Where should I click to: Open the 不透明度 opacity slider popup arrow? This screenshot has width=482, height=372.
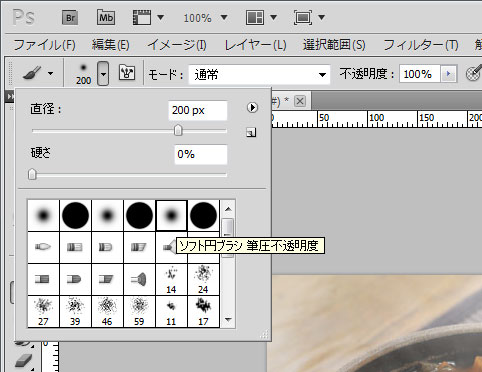[x=448, y=74]
